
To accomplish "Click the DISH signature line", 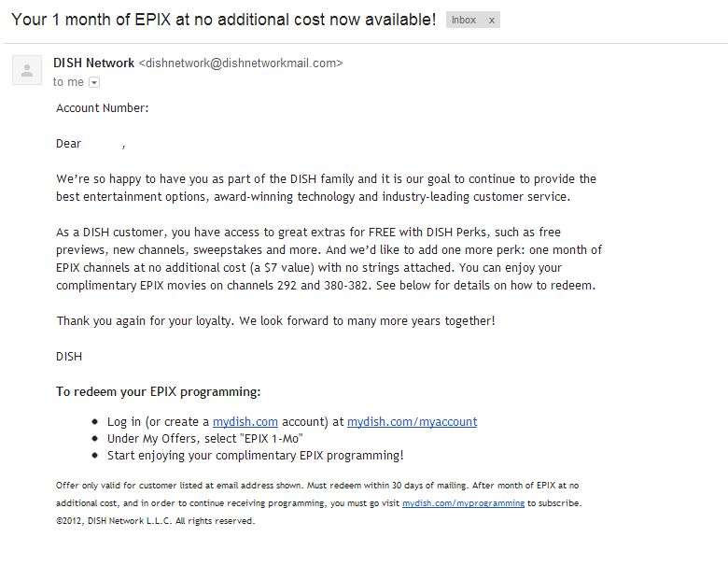I will tap(69, 357).
